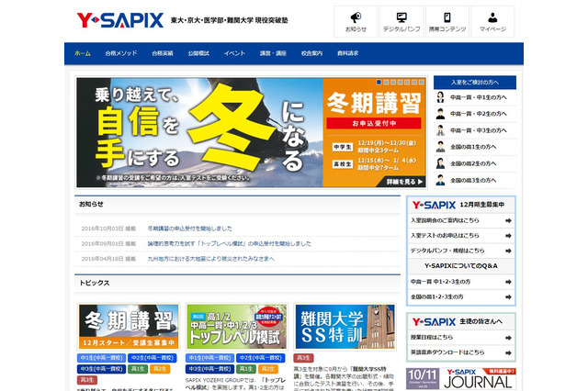Click the red お申込受付中 label on banner

tap(374, 123)
